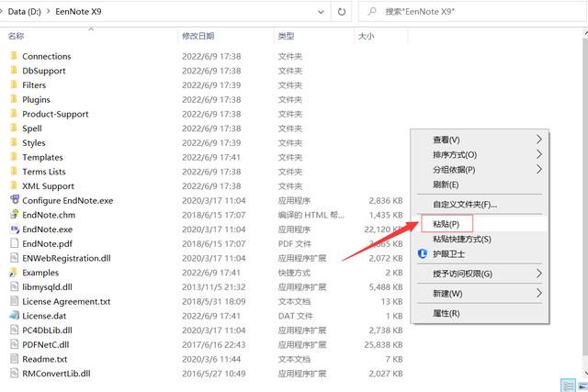The height and width of the screenshot is (392, 588).
Task: Click the vertical scrollbar down arrow
Action: [585, 373]
